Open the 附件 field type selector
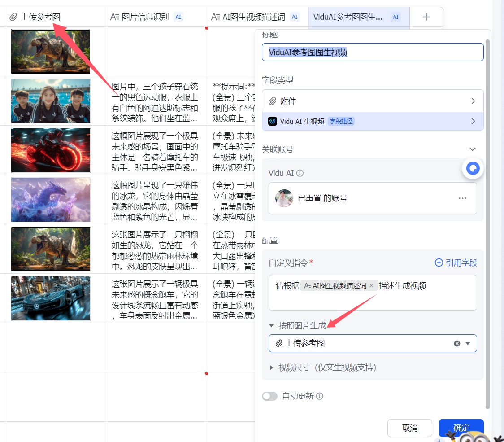This screenshot has height=442, width=504. coord(372,101)
